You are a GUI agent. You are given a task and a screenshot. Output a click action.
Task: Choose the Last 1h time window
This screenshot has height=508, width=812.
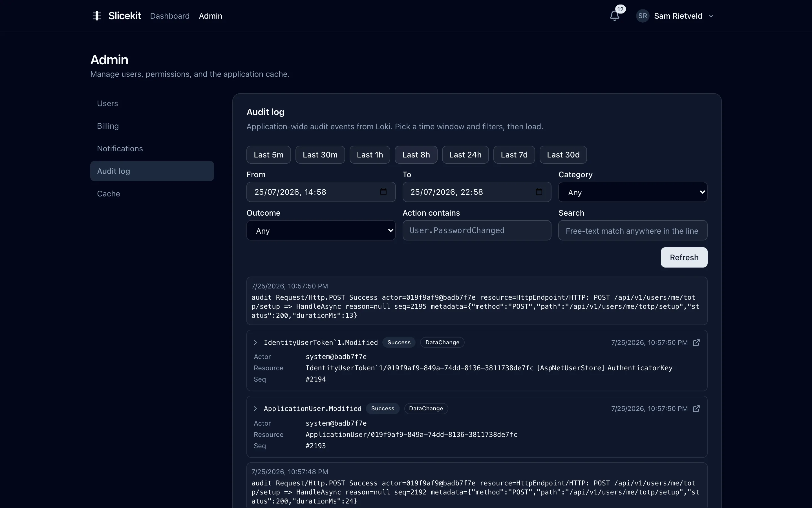coord(370,155)
